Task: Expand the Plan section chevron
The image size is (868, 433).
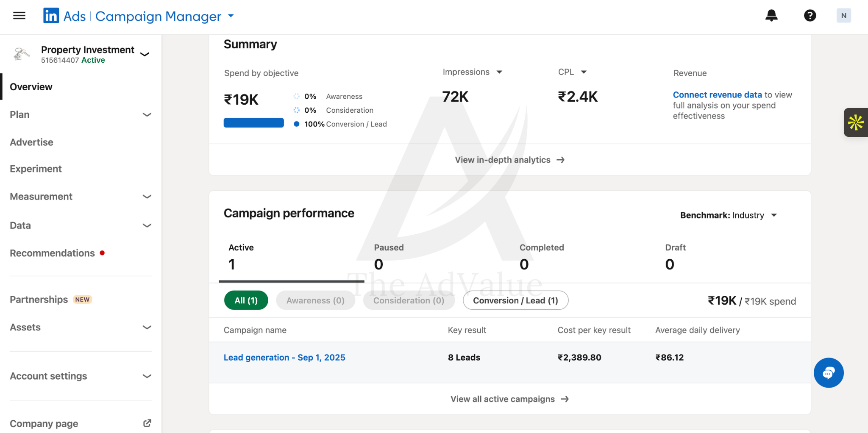Action: [147, 115]
